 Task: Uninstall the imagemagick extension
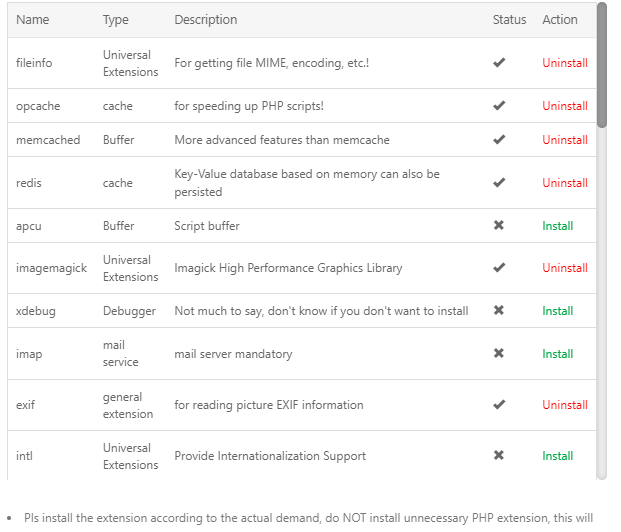click(565, 268)
